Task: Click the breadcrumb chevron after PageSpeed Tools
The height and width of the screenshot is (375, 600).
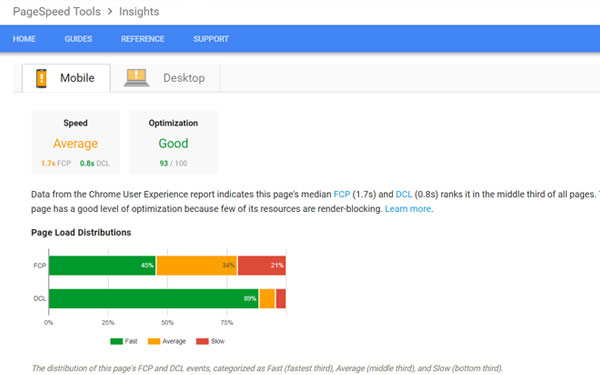Action: (x=110, y=11)
